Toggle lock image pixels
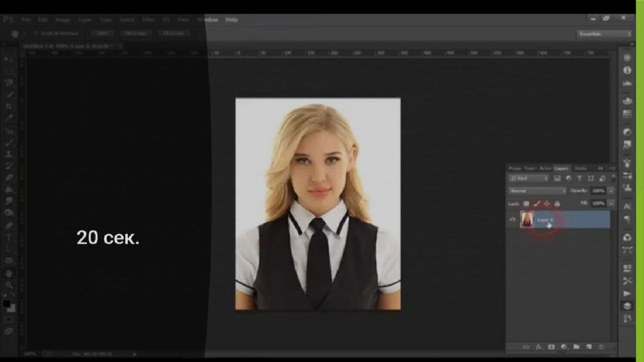Image resolution: width=644 pixels, height=362 pixels. (536, 204)
